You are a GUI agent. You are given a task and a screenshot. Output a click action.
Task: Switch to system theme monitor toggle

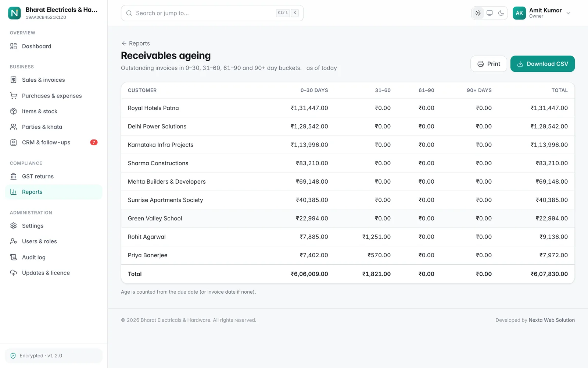pyautogui.click(x=490, y=13)
